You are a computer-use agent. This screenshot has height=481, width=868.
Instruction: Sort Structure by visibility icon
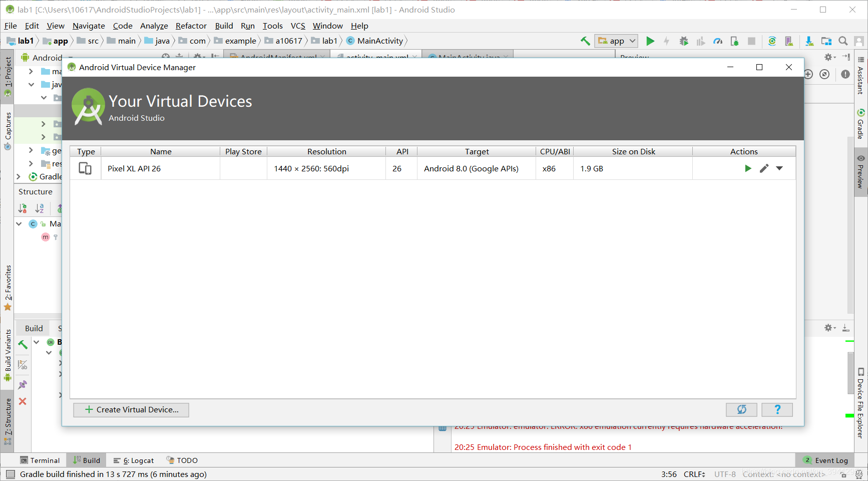pos(23,208)
